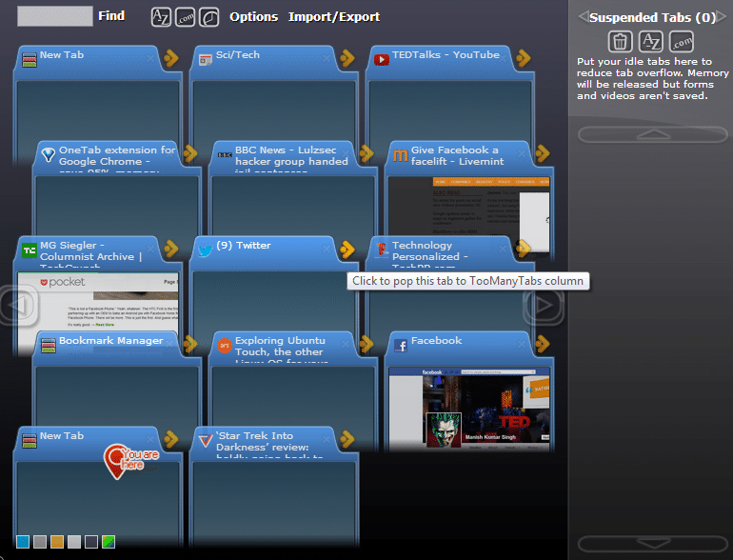Image resolution: width=733 pixels, height=560 pixels.
Task: Select the dark navy theme color swatch
Action: click(x=91, y=542)
